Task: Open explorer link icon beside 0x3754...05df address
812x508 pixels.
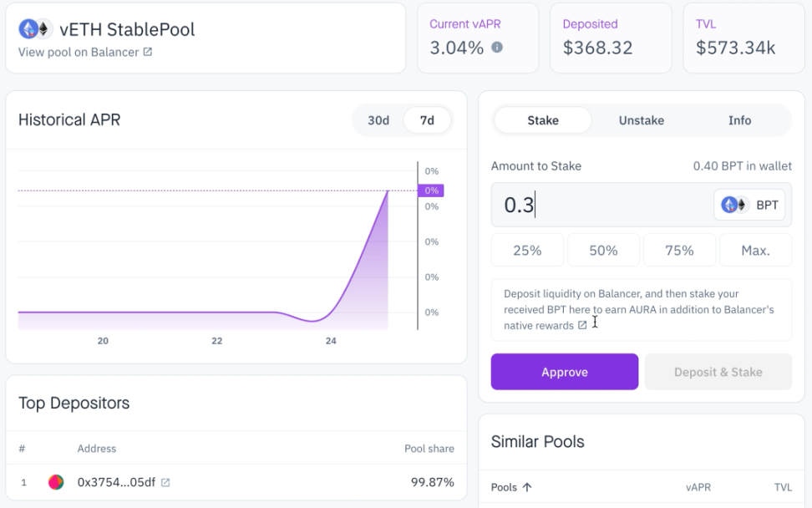Action: click(165, 482)
